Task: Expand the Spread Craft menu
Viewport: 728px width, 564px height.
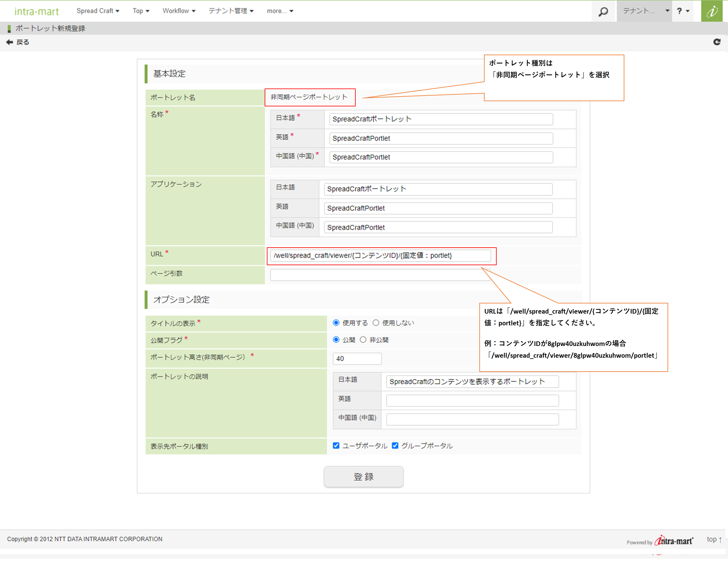Action: [98, 11]
